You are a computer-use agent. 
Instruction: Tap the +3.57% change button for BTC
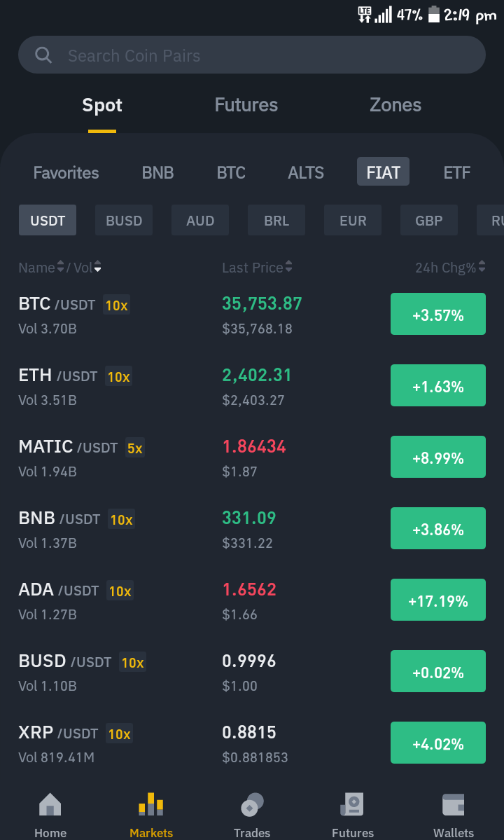(438, 314)
